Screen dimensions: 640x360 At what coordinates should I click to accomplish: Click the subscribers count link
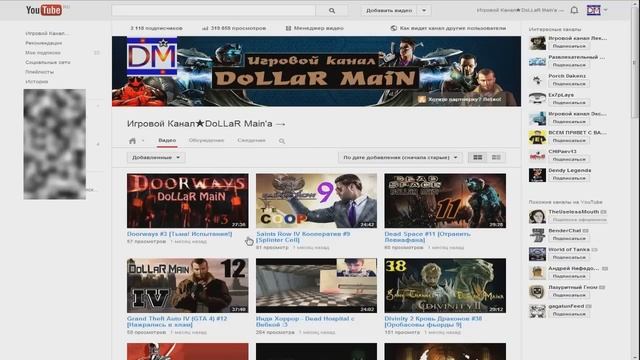point(156,28)
